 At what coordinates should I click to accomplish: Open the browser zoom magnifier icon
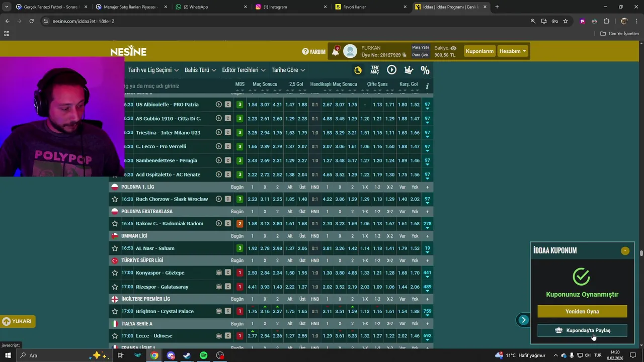pyautogui.click(x=533, y=21)
